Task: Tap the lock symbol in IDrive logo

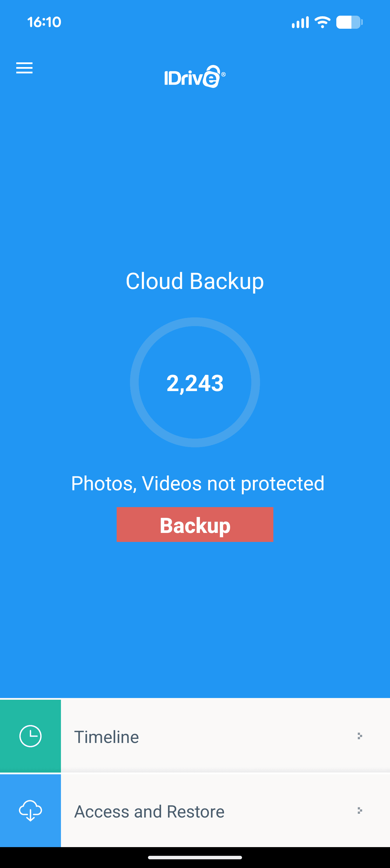Action: point(212,77)
